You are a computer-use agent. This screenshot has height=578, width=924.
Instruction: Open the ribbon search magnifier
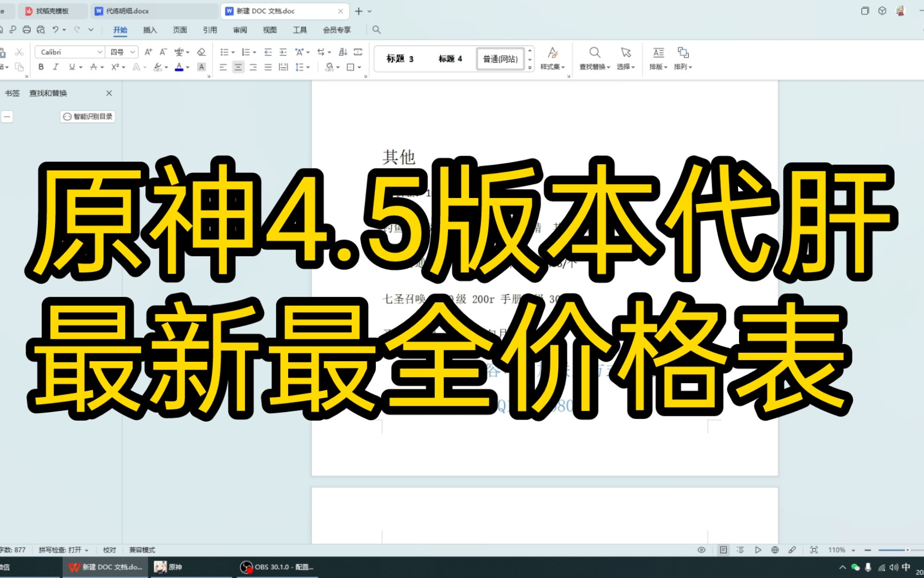click(376, 29)
